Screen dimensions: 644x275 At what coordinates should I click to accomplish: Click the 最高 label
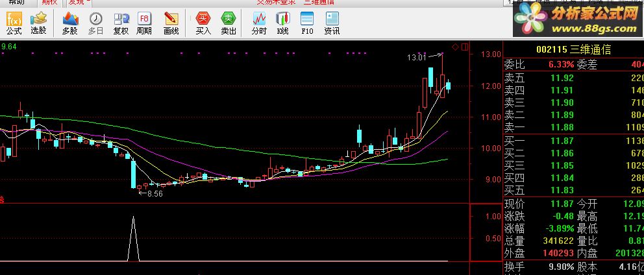[x=588, y=217]
